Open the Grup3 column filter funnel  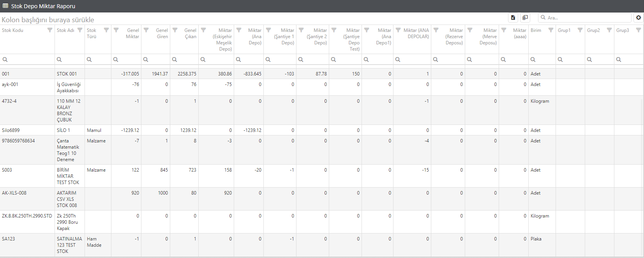click(639, 30)
